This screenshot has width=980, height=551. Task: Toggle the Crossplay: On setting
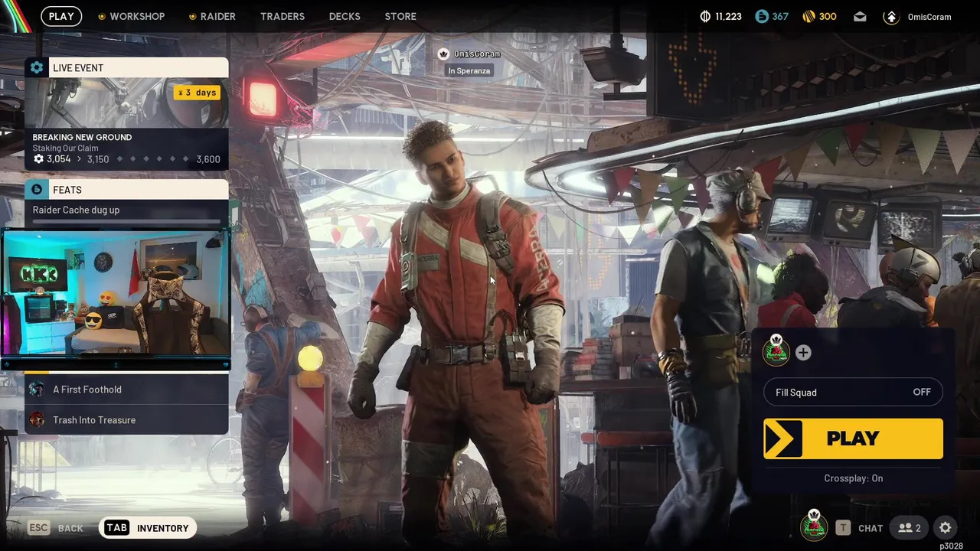(x=853, y=478)
